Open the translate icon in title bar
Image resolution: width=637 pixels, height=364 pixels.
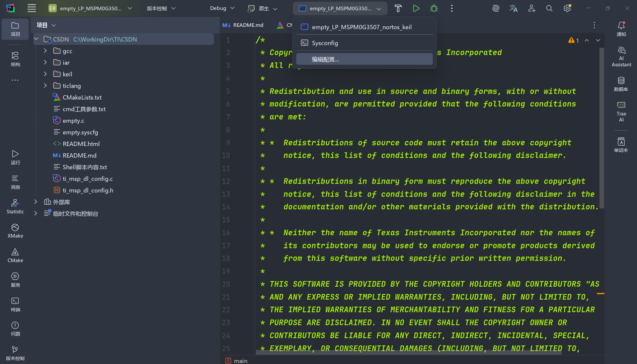(x=514, y=8)
